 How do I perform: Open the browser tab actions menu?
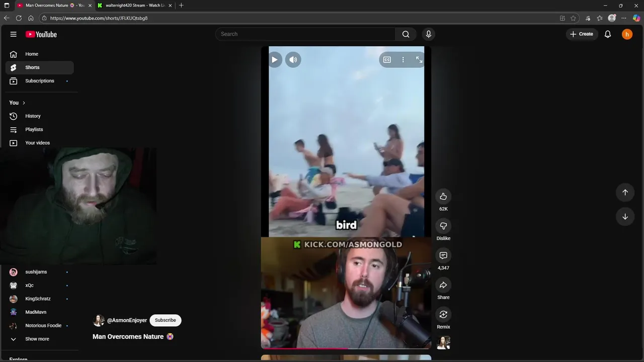[7, 6]
